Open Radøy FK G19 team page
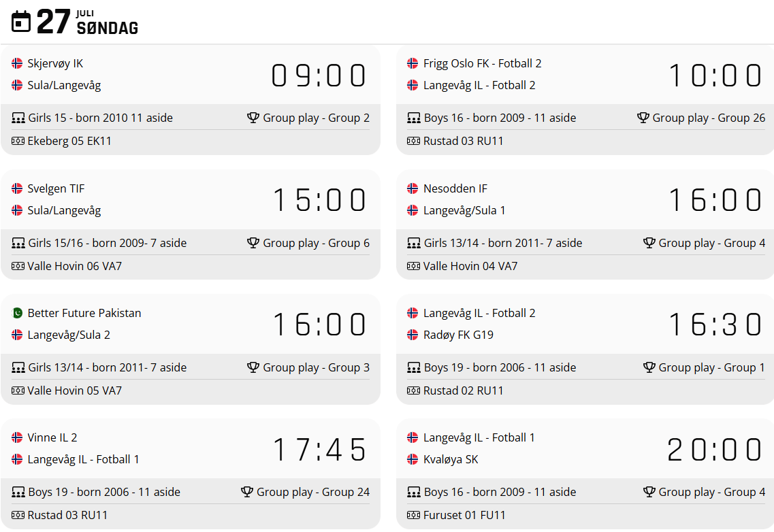Viewport: 774px width, 532px height. [458, 335]
